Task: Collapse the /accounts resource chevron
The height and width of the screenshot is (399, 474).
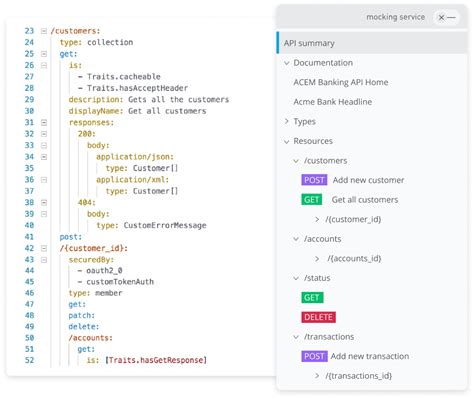Action: coord(296,239)
